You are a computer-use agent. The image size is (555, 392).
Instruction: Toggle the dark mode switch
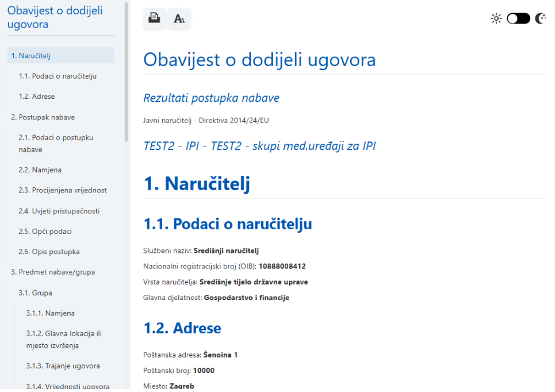[518, 18]
